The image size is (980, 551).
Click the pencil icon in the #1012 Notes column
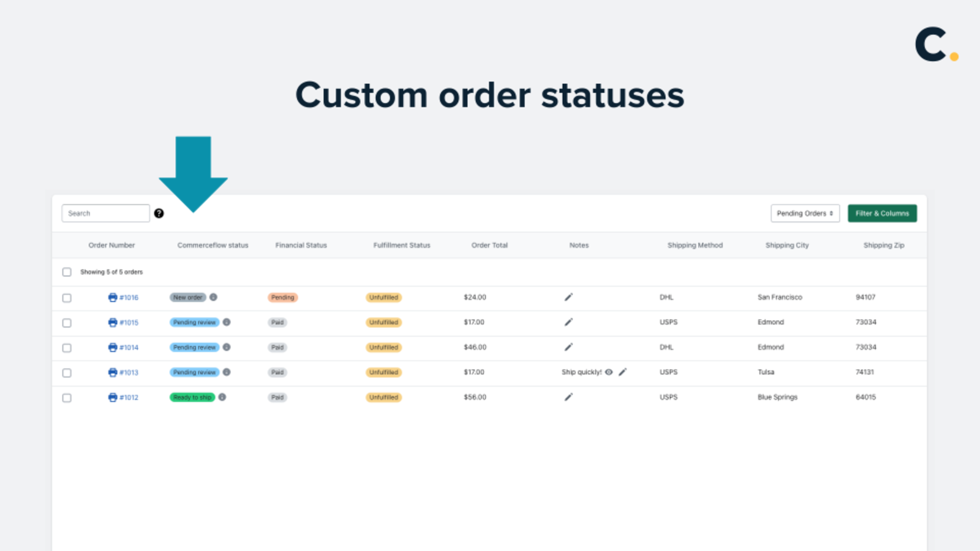tap(568, 397)
